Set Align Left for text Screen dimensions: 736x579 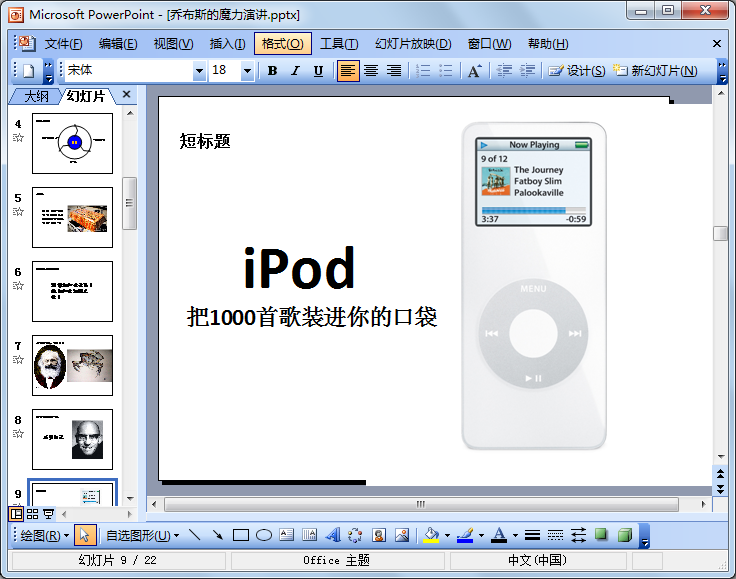click(347, 71)
